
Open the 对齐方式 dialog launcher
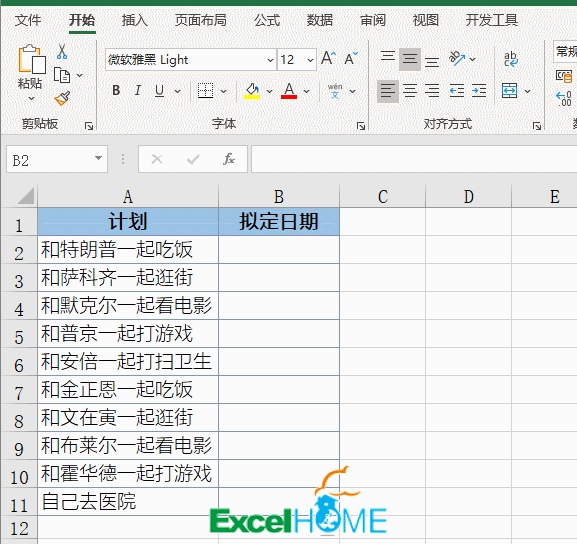pos(537,126)
